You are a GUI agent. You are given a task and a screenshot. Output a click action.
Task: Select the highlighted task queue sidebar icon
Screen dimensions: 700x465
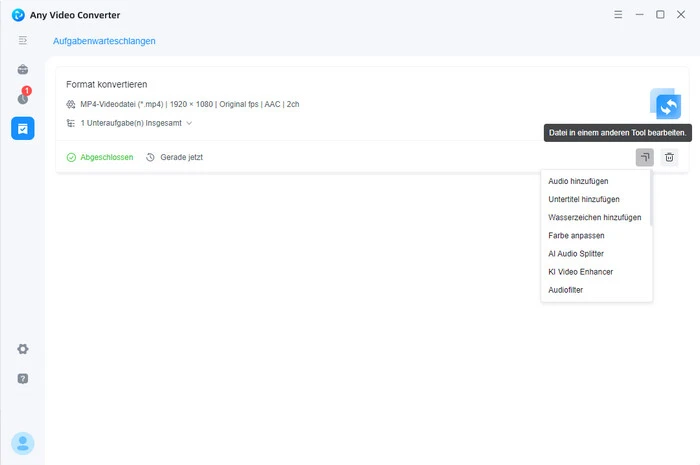click(22, 128)
